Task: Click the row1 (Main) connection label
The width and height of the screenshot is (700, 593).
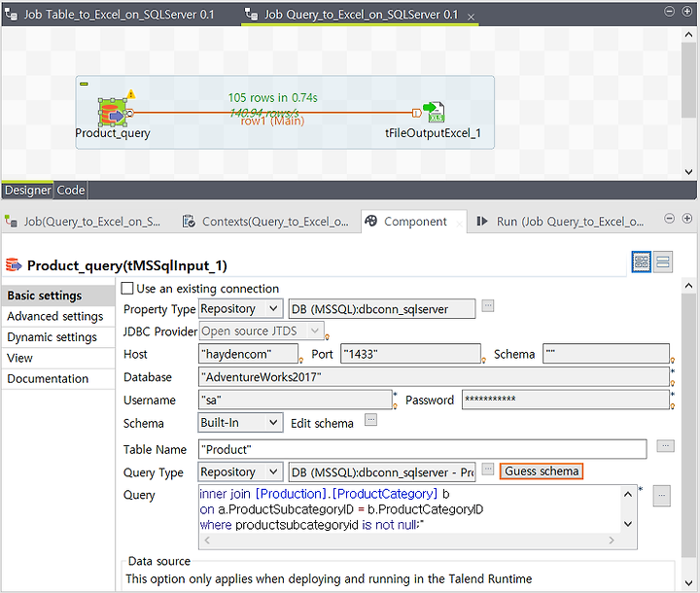Action: [273, 121]
